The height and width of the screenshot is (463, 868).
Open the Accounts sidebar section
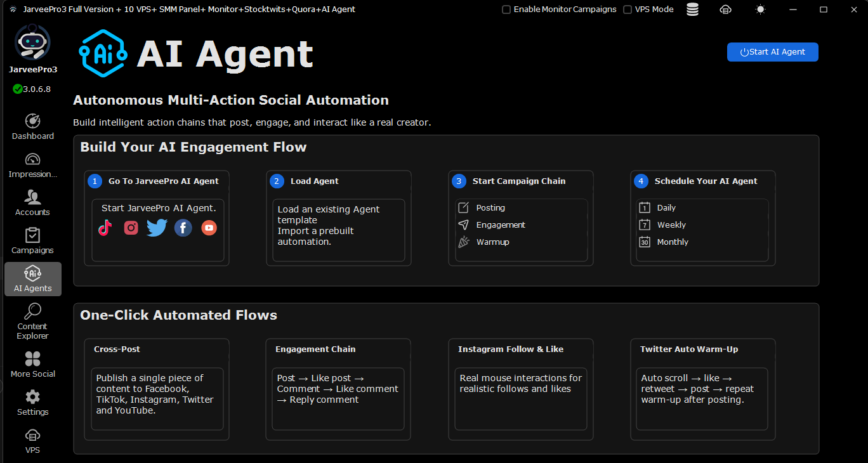coord(33,203)
